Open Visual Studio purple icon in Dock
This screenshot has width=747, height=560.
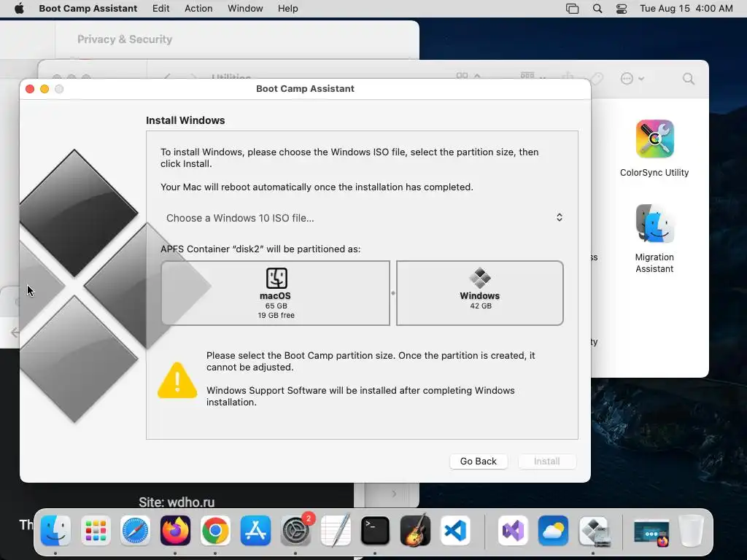click(x=513, y=531)
